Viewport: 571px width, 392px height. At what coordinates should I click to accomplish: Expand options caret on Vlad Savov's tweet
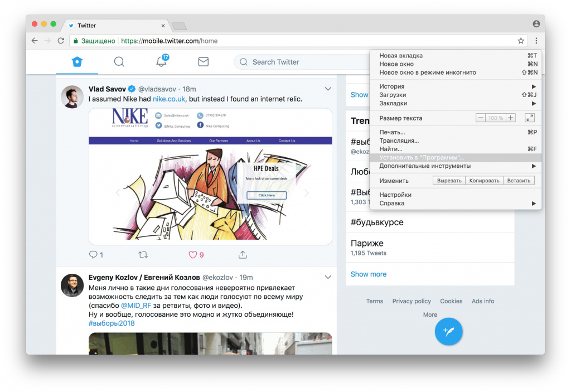[328, 89]
